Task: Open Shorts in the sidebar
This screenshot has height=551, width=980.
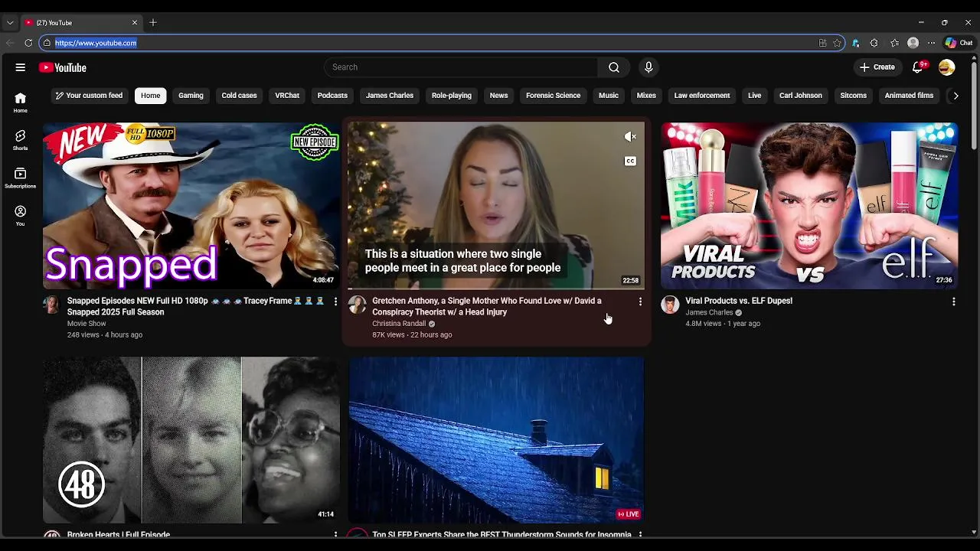Action: (21, 140)
